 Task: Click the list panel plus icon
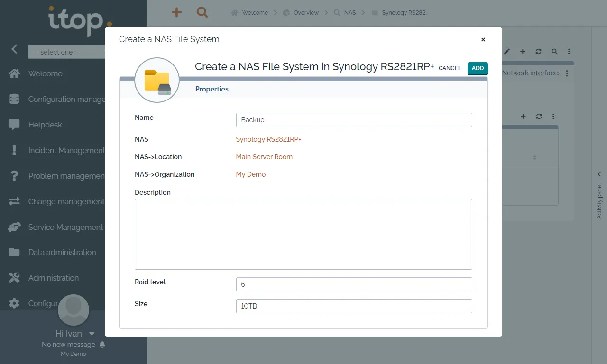point(523,116)
